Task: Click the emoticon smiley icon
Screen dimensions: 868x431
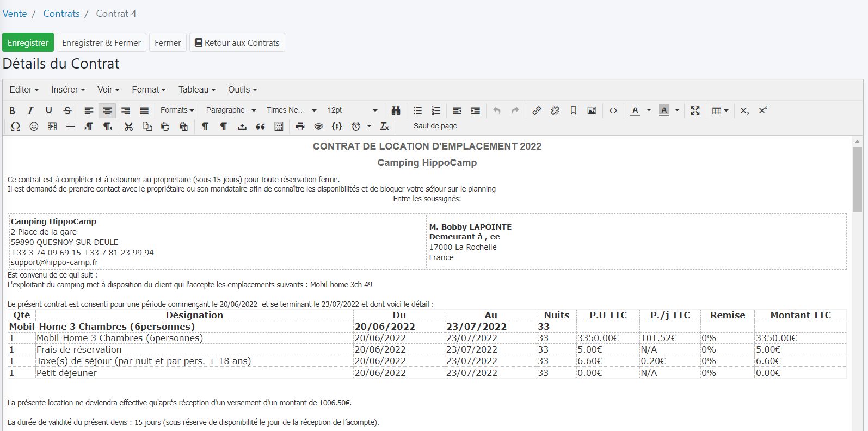Action: 34,126
